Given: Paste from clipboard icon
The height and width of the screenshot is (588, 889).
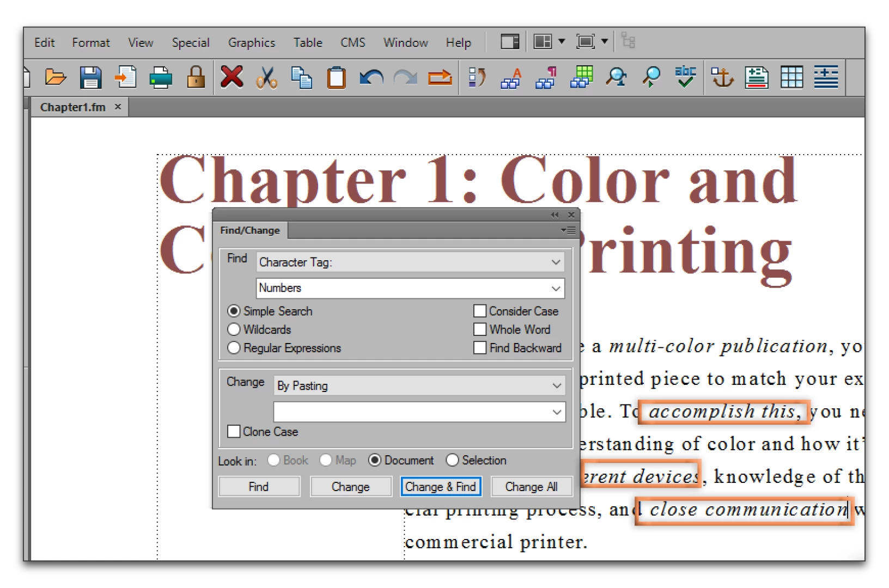Looking at the screenshot, I should coord(336,77).
